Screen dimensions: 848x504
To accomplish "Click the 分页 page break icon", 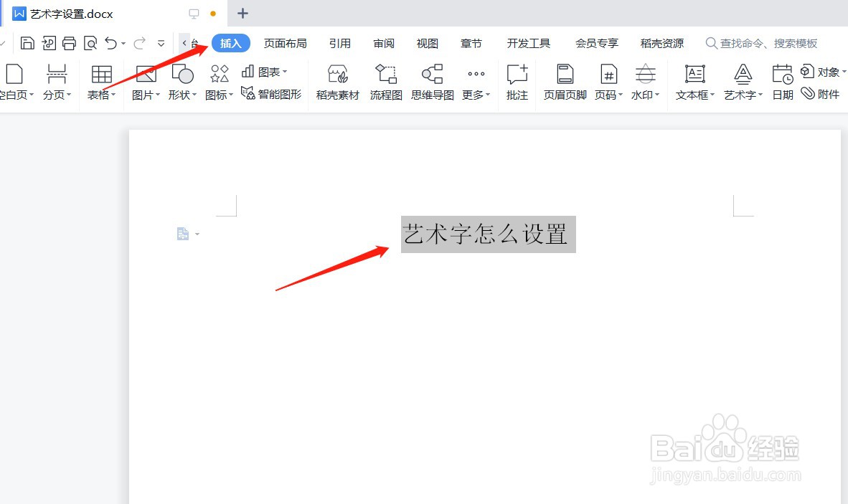I will click(x=56, y=75).
